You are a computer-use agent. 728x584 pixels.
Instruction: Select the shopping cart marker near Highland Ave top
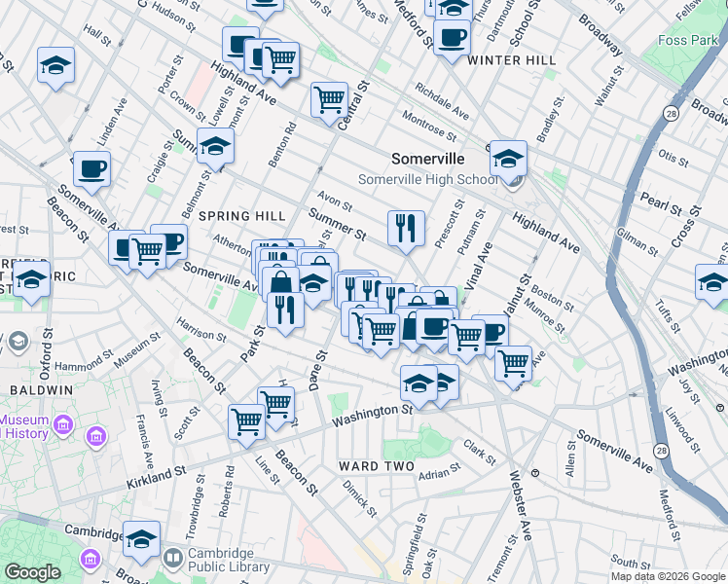280,62
